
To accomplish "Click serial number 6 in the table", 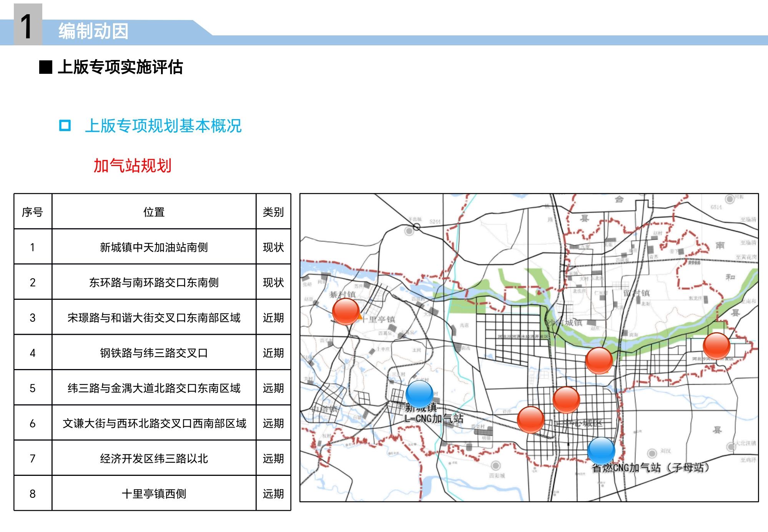I will click(33, 423).
